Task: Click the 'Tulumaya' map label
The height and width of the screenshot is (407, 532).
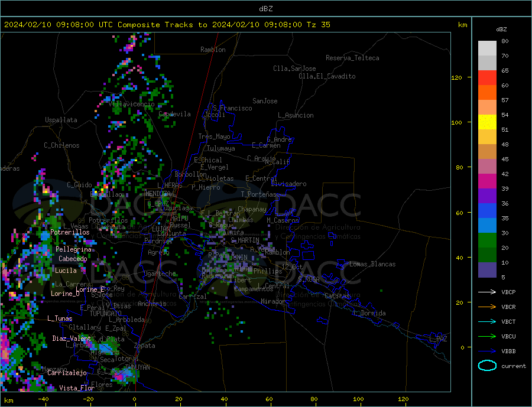Action: point(221,148)
